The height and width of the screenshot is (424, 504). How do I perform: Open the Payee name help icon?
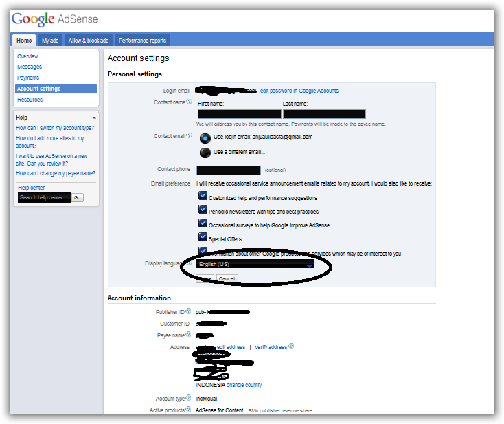point(188,335)
